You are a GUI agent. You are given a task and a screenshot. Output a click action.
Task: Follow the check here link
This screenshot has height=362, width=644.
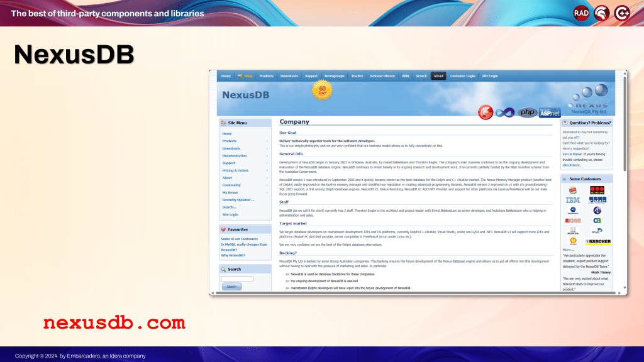click(571, 165)
